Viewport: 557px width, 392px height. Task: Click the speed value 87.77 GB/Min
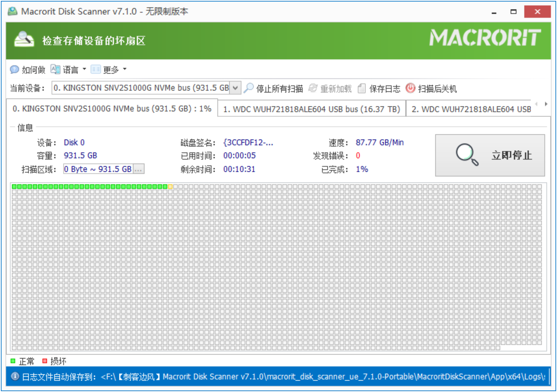click(380, 142)
